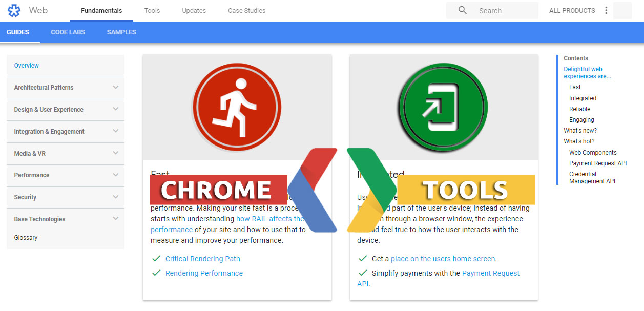Jump to Payment Request API in Contents
The image size is (644, 311).
point(598,163)
